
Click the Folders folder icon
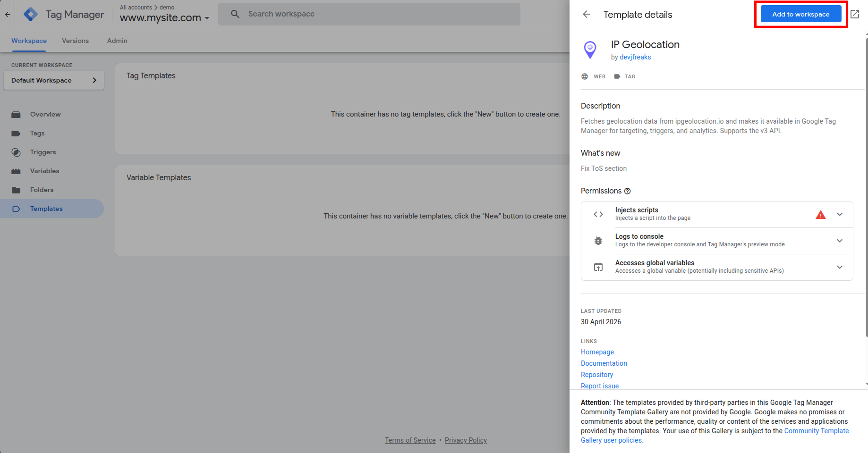[16, 190]
